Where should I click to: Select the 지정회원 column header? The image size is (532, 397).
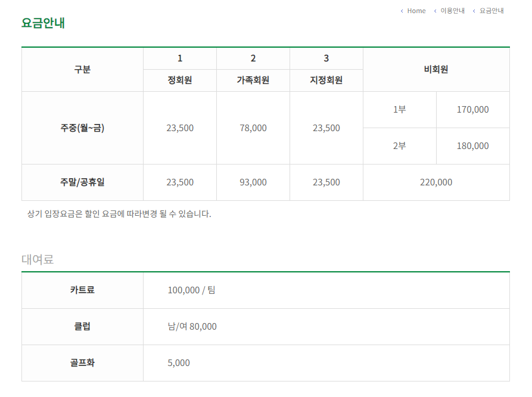(326, 80)
